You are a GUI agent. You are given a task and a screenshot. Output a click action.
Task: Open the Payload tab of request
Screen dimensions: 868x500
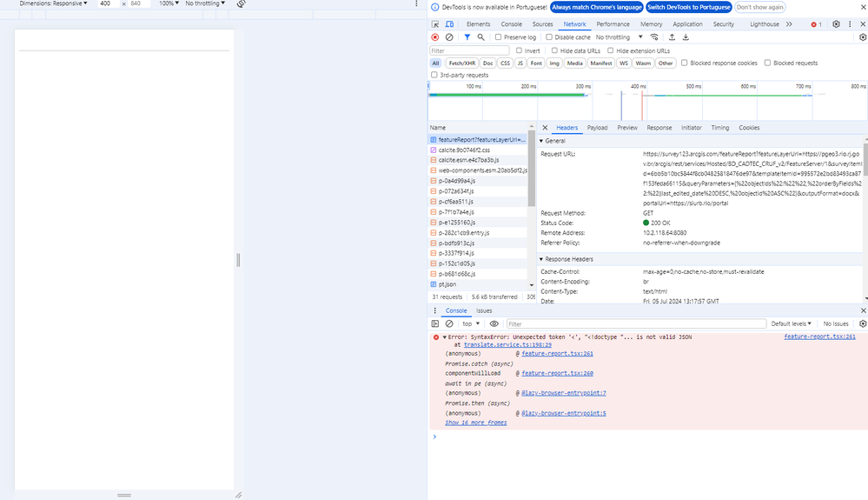pos(597,127)
